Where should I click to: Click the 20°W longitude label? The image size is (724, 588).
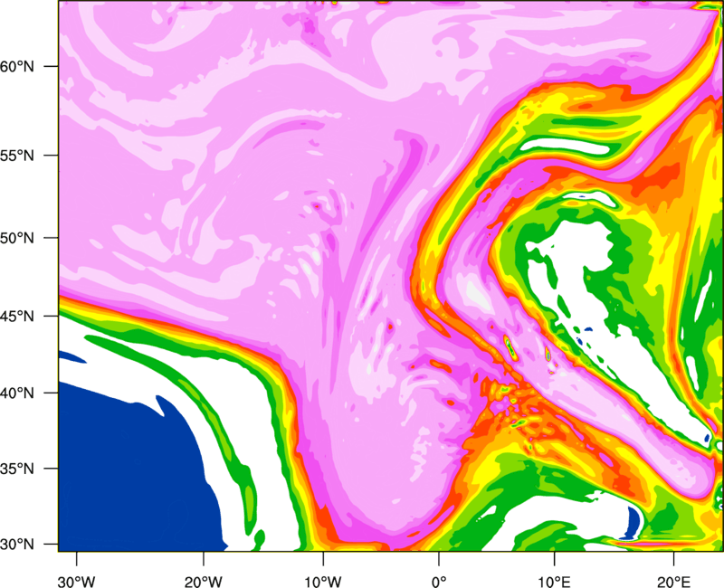[203, 582]
